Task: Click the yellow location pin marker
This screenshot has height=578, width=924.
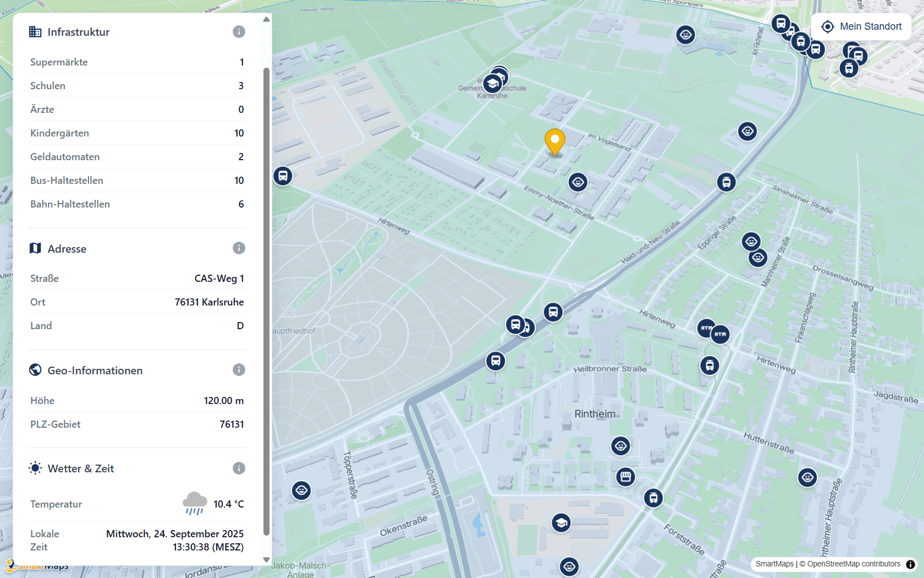Action: tap(554, 141)
